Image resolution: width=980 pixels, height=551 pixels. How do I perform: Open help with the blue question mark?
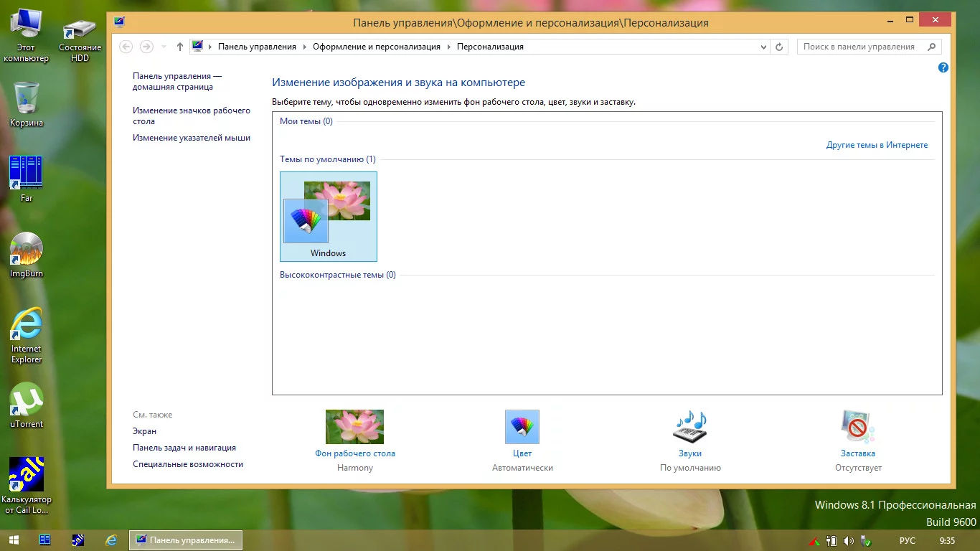(x=943, y=67)
